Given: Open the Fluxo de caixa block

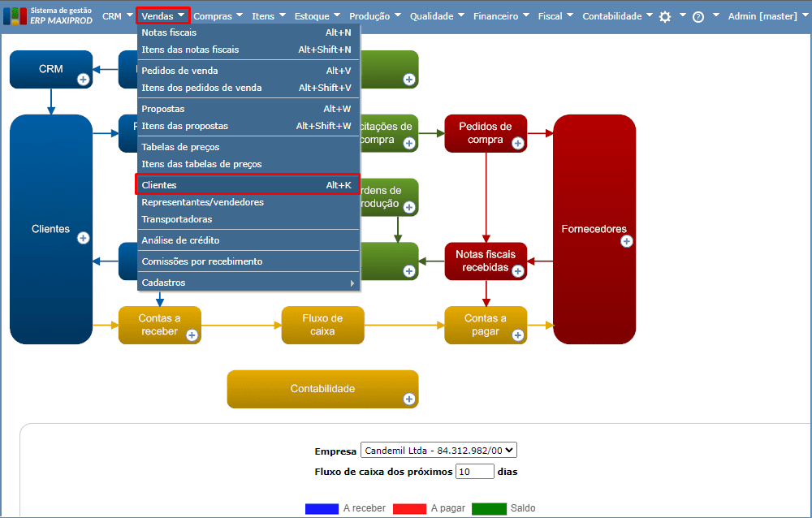Looking at the screenshot, I should pyautogui.click(x=322, y=325).
